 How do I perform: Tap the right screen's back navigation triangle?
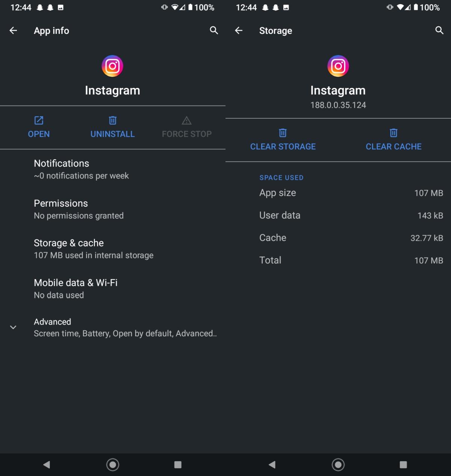pos(272,465)
